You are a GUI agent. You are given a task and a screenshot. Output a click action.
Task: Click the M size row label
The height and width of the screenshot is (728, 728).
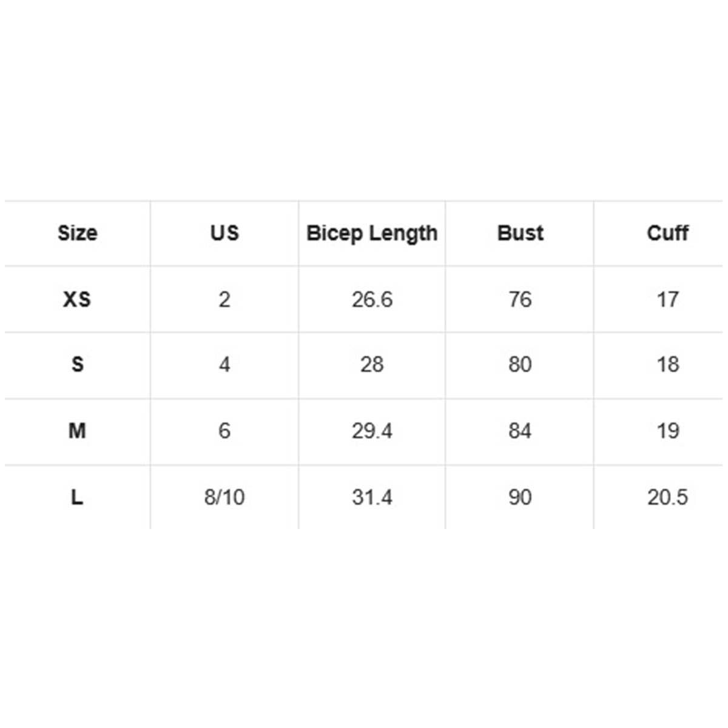(77, 431)
